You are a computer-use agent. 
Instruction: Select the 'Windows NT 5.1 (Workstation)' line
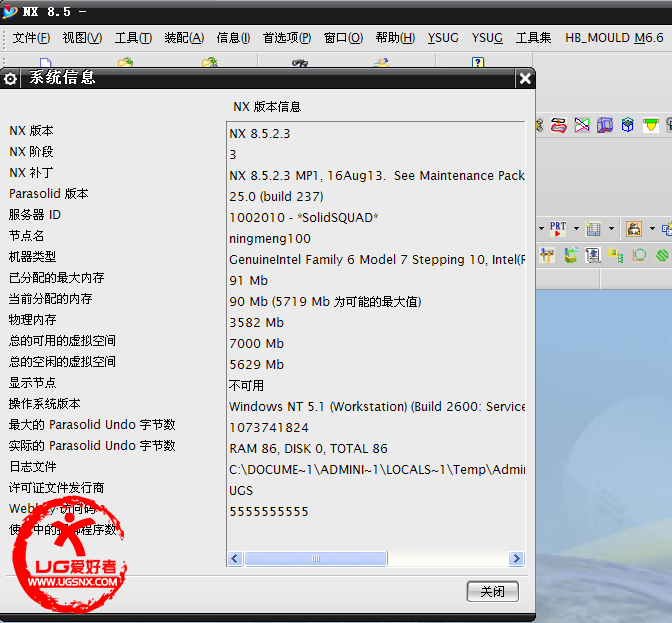(x=376, y=407)
